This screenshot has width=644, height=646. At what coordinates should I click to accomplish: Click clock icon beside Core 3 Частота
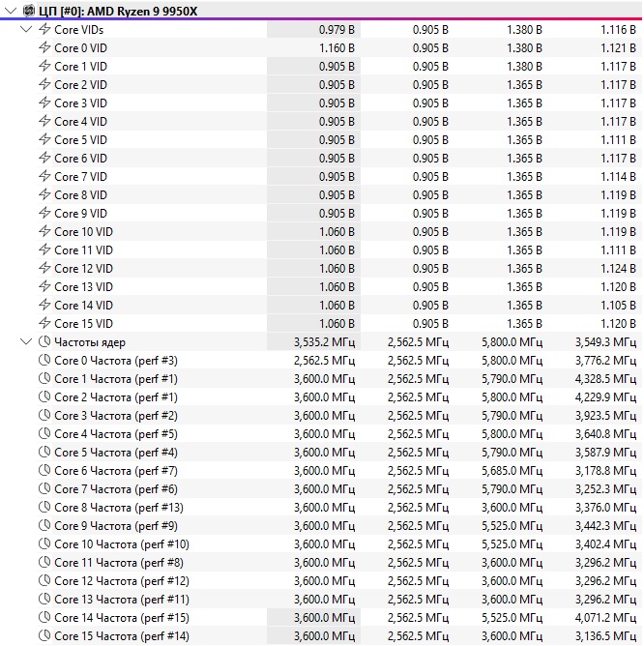pos(44,415)
